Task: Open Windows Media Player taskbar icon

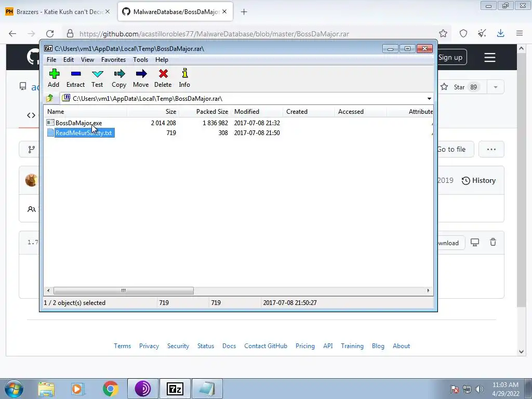Action: pyautogui.click(x=77, y=389)
